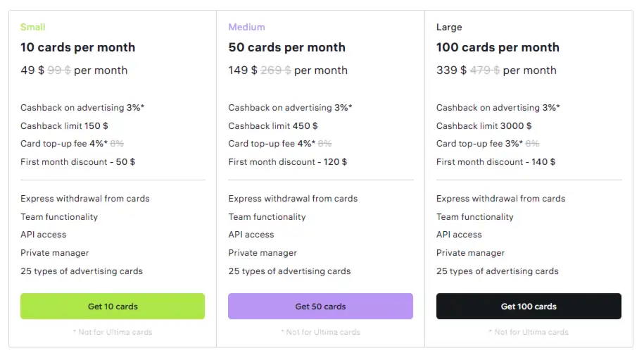The width and height of the screenshot is (644, 358).
Task: Click the 100 cards per month heading
Action: 498,47
